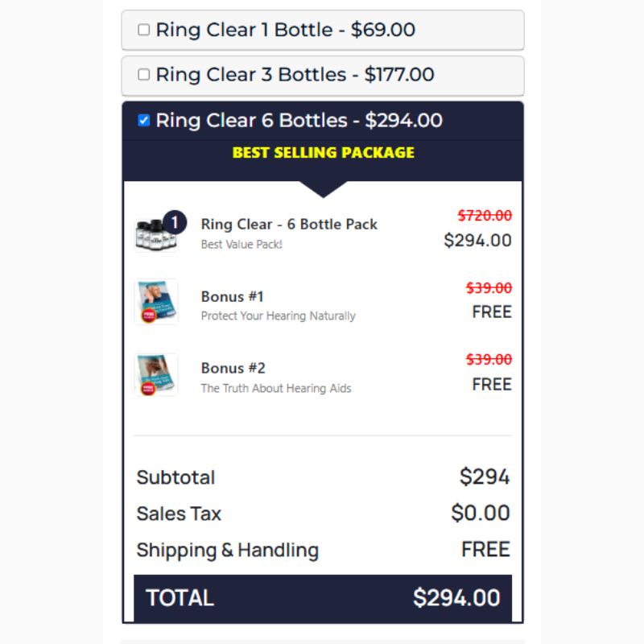Click the Shipping & Handling FREE value
644x644 pixels.
[485, 549]
